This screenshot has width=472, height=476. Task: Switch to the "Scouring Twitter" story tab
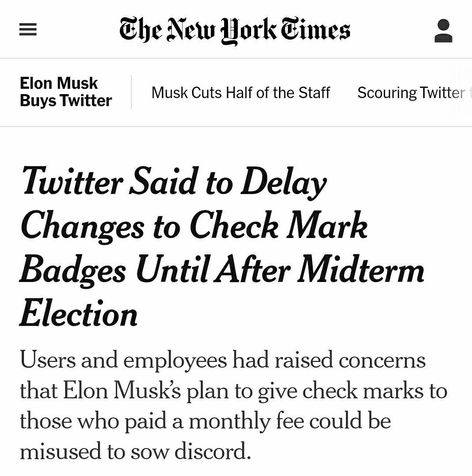(411, 93)
